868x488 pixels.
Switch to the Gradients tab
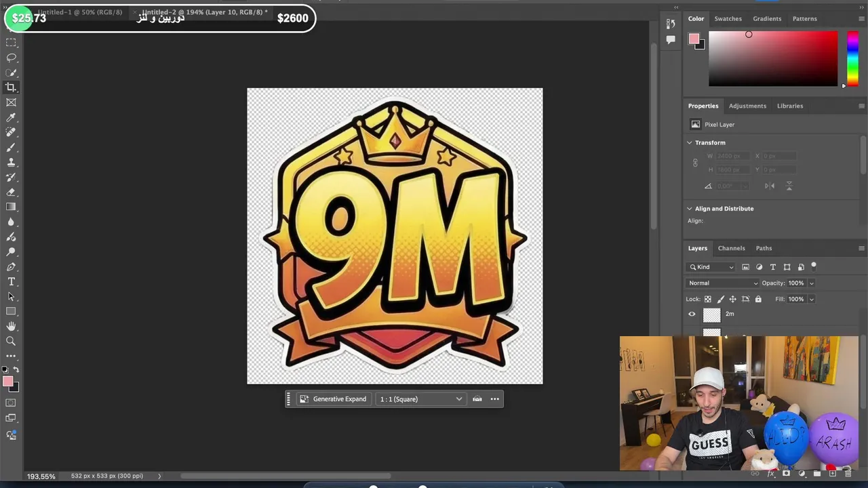point(767,18)
